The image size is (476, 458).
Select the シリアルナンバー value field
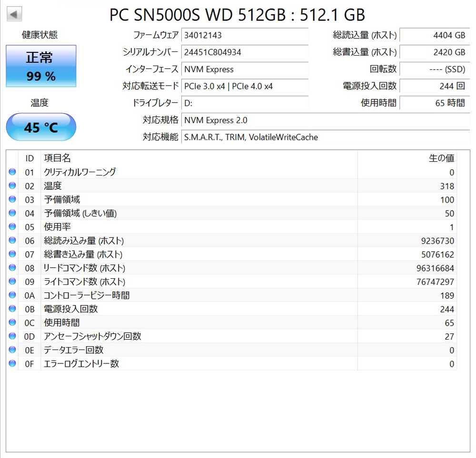[x=245, y=52]
